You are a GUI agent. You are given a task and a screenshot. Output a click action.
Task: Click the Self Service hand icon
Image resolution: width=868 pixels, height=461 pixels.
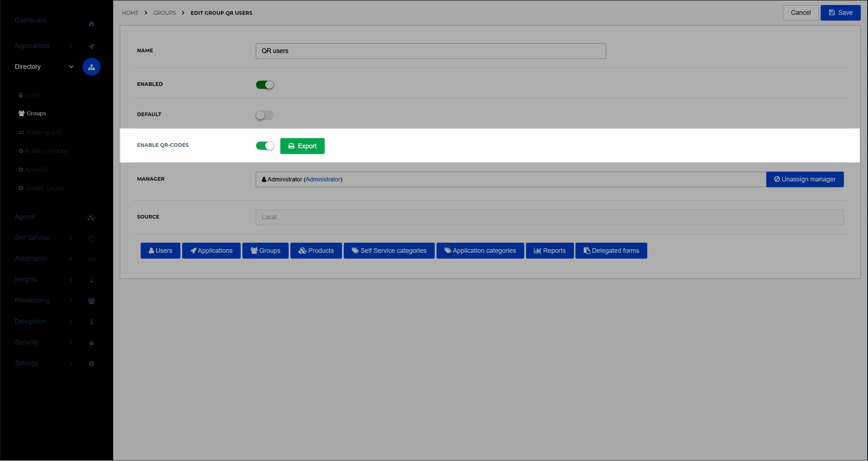pos(91,238)
